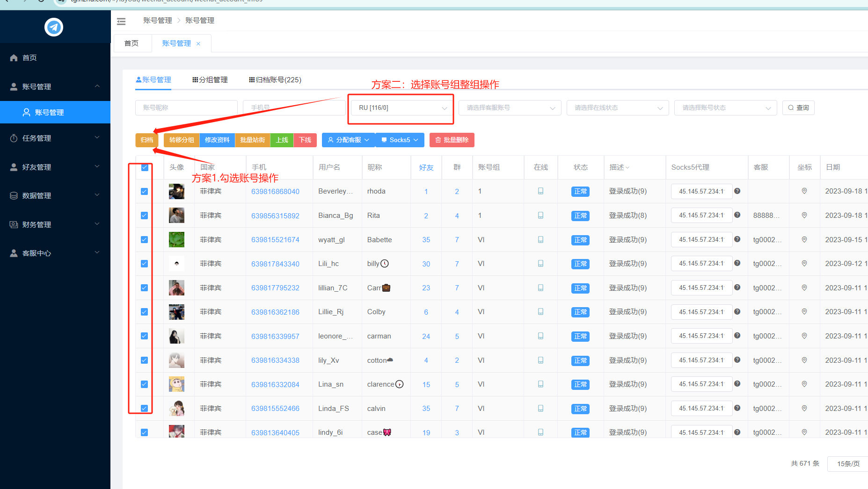Image resolution: width=868 pixels, height=489 pixels.
Task: Toggle the sidebar collapse hamburger icon
Action: tap(121, 21)
